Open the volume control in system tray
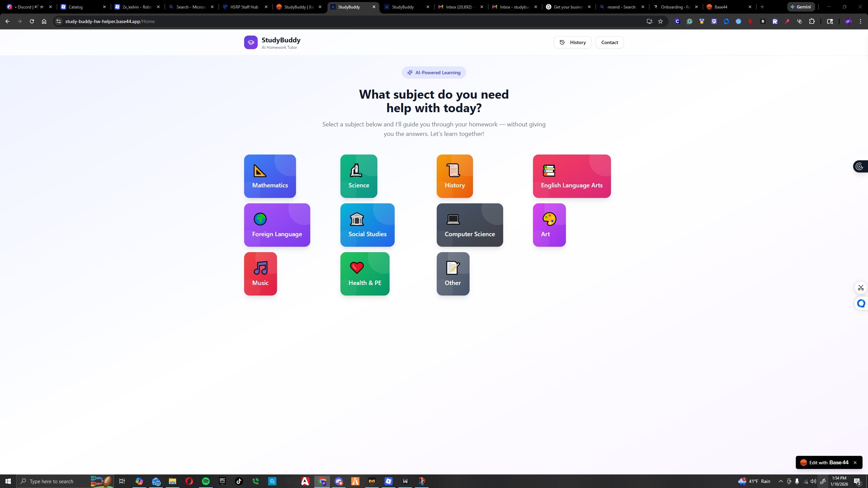The width and height of the screenshot is (868, 488). [x=813, y=481]
